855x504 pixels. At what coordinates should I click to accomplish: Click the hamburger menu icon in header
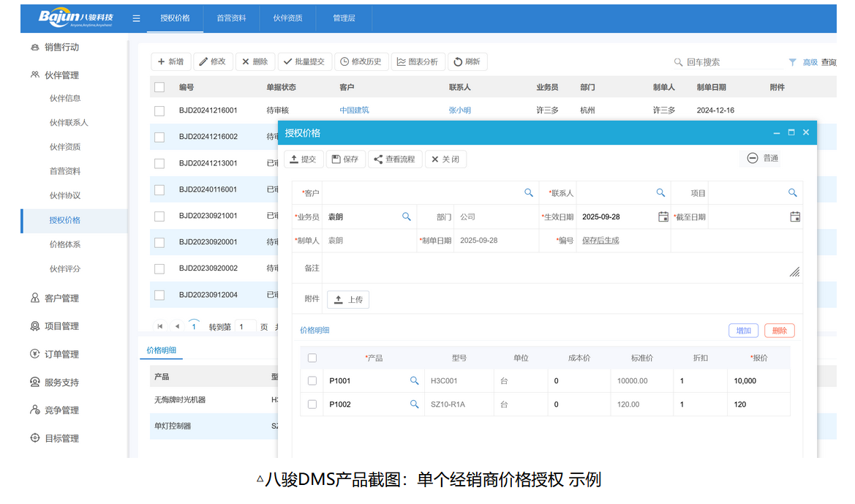coord(136,18)
